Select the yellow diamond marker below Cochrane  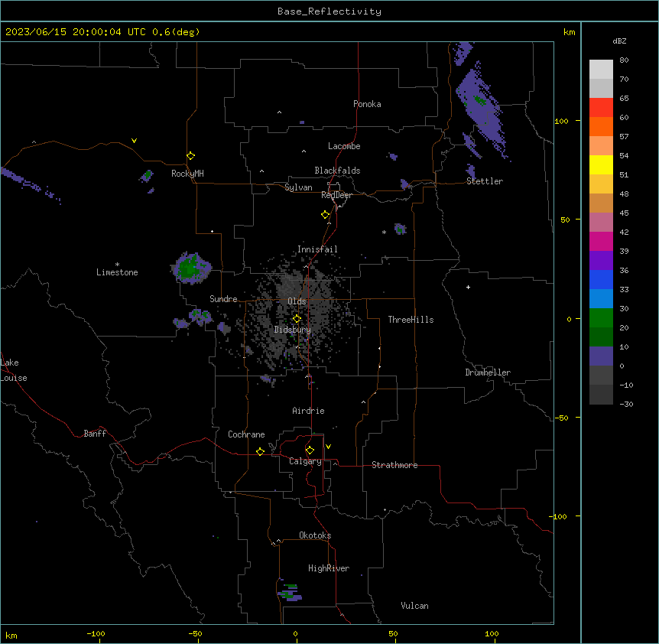tap(260, 451)
